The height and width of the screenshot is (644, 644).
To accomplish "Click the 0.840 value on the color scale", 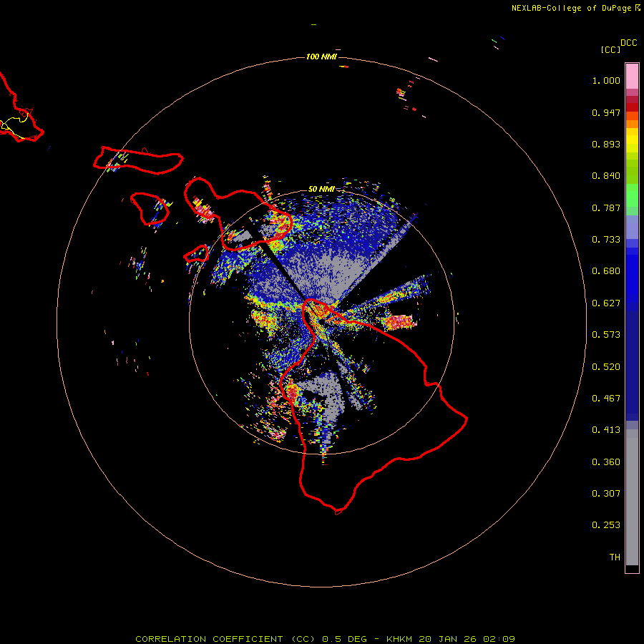I will (606, 176).
